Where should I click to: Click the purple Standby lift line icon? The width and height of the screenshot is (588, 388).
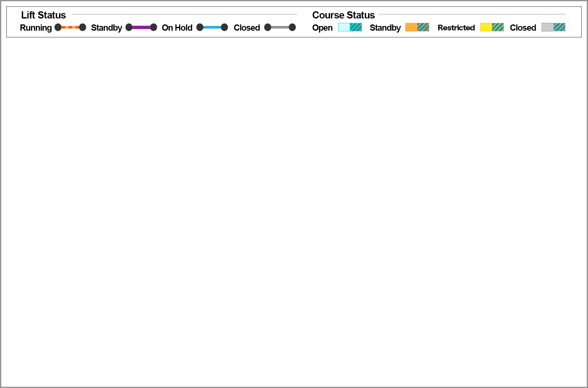(x=141, y=27)
